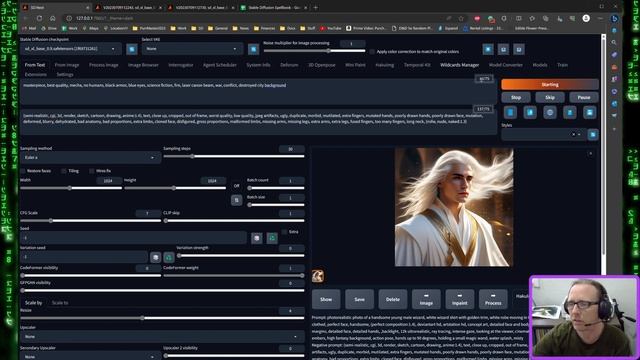The width and height of the screenshot is (640, 360).
Task: Go to the browser home page
Action: click(53, 18)
